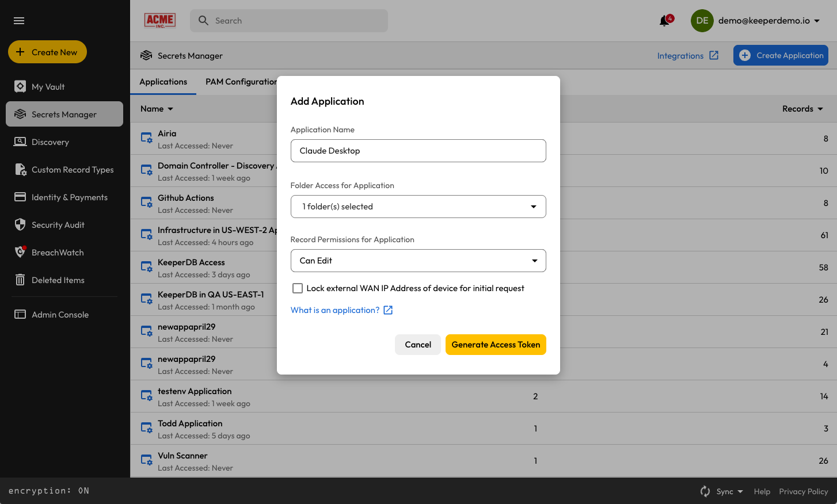Click the Deleted Items trash icon
Screen dimensions: 837x504
pyautogui.click(x=20, y=280)
